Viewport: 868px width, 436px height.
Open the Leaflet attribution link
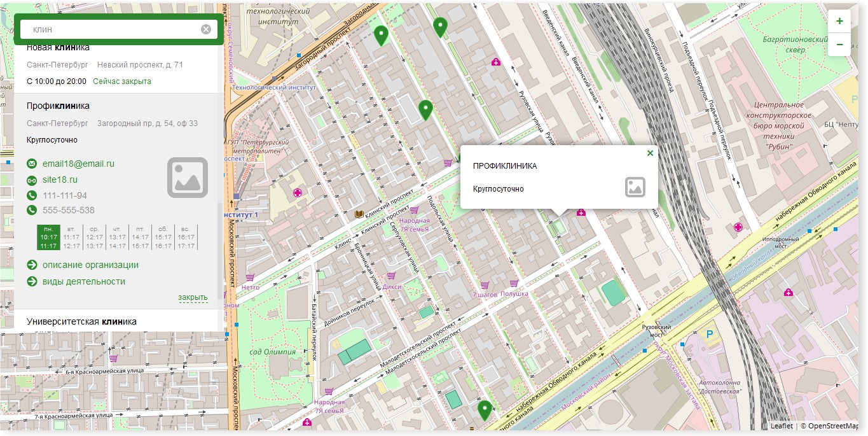tap(782, 426)
